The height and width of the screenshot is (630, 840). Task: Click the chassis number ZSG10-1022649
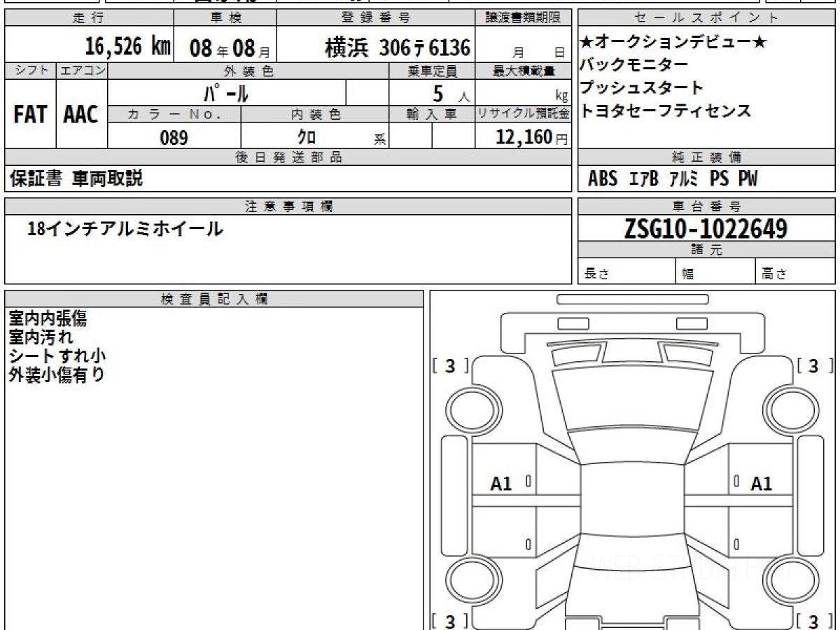point(706,229)
